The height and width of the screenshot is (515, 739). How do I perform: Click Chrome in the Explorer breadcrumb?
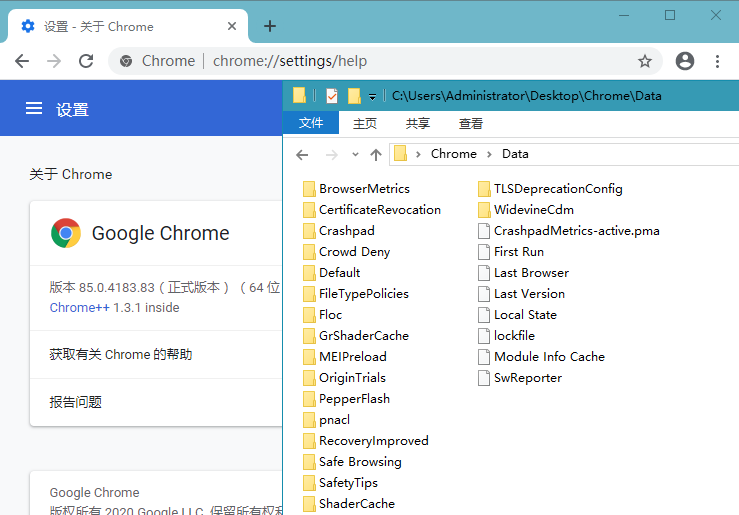[x=453, y=154]
